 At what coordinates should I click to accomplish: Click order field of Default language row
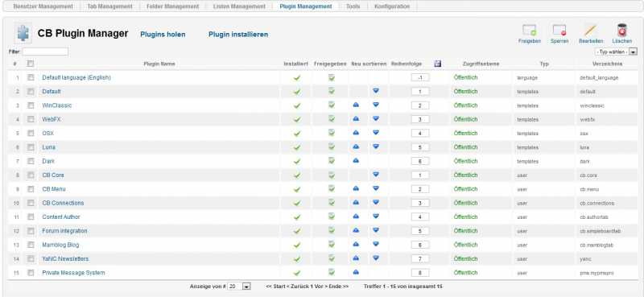click(419, 77)
